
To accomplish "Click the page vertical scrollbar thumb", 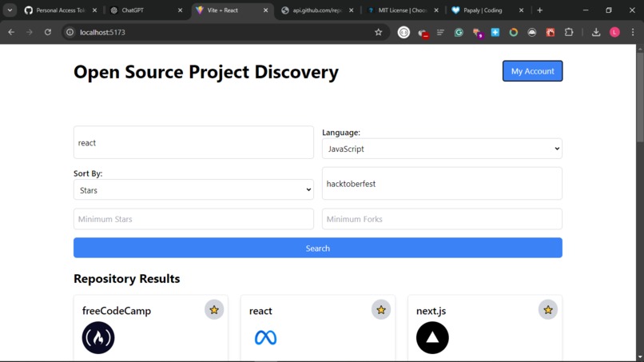I will tap(640, 97).
